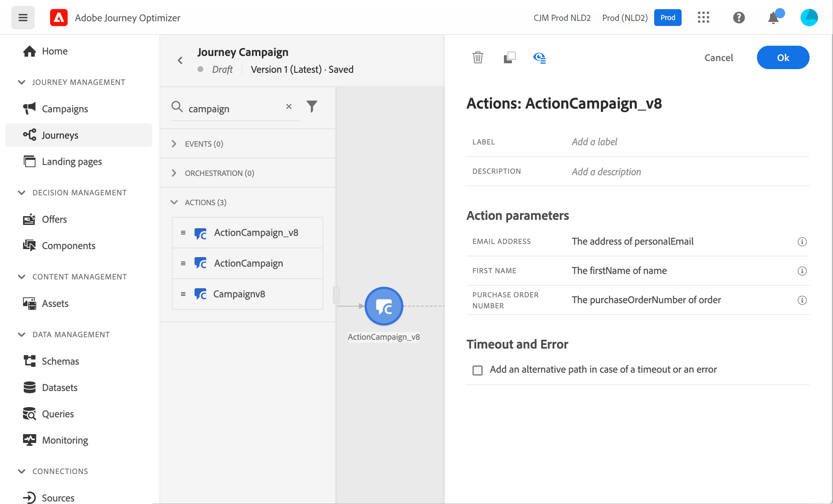Click the filter funnel icon in palette
Viewport: 833px width, 504px height.
[x=312, y=106]
